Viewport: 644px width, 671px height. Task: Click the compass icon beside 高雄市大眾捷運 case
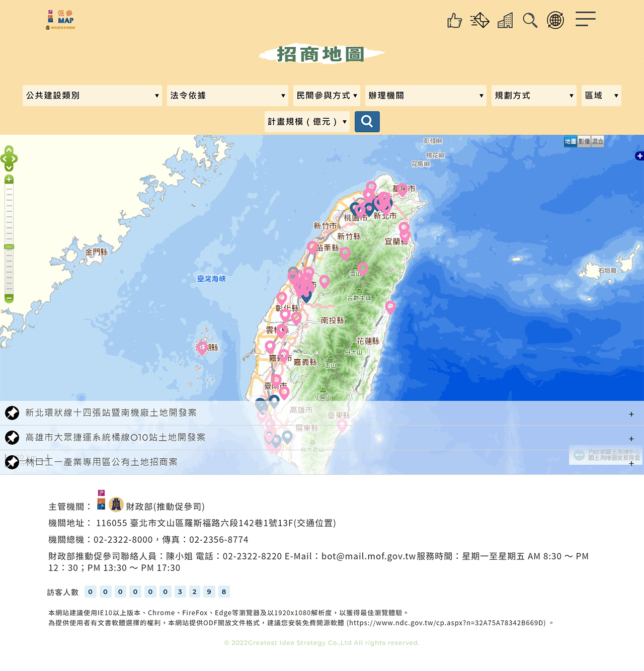[x=12, y=438]
